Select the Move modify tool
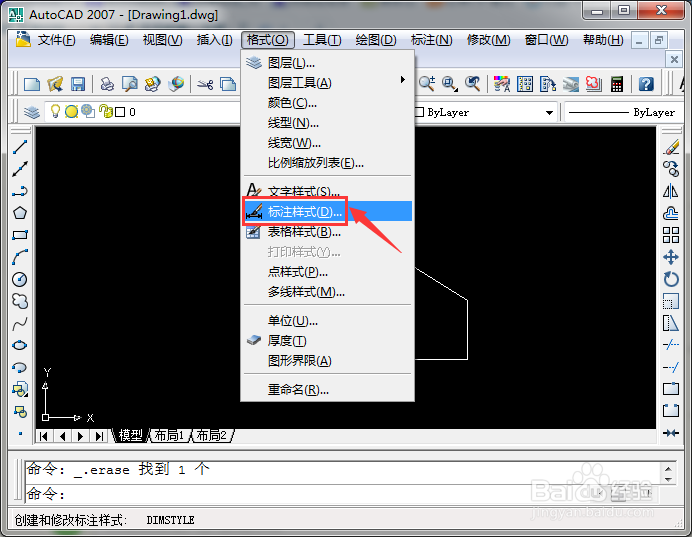Image resolution: width=692 pixels, height=537 pixels. (x=671, y=257)
